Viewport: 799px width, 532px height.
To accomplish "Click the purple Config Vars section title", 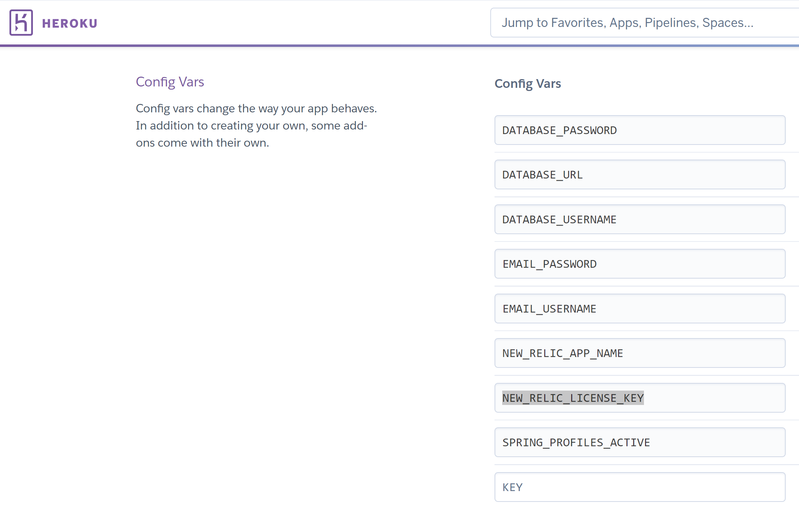I will [x=170, y=82].
